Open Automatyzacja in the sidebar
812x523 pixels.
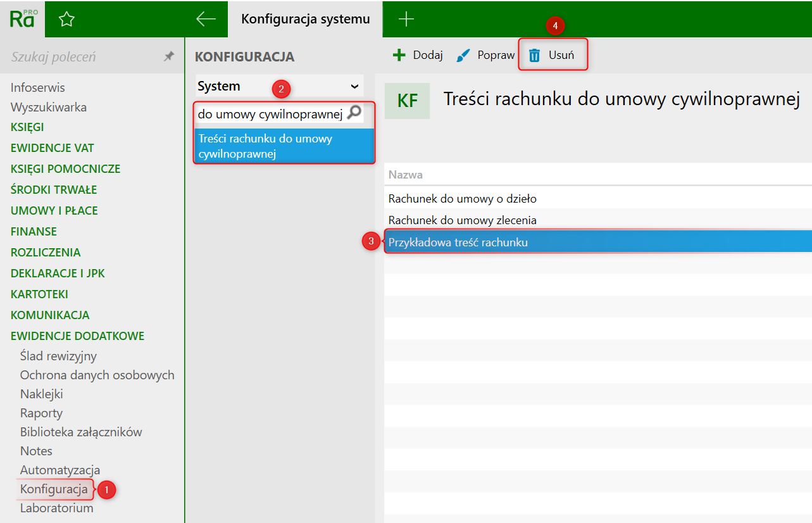click(60, 470)
